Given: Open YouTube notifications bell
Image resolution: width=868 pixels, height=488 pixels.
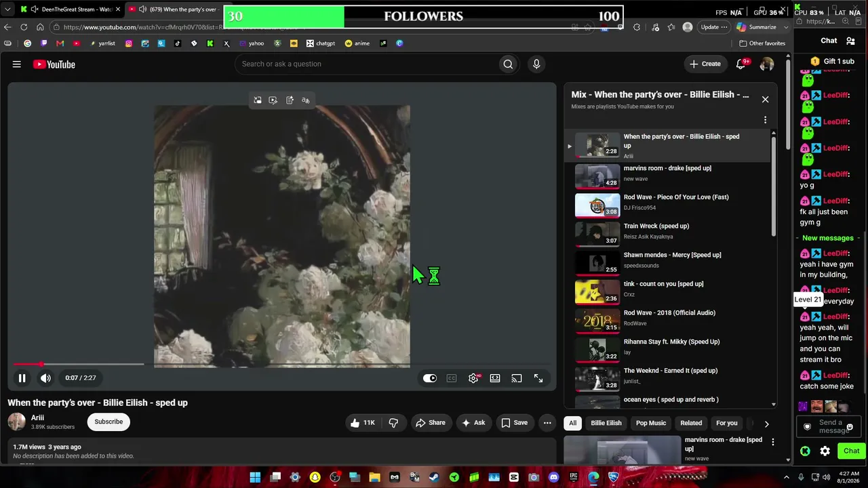Looking at the screenshot, I should tap(741, 64).
